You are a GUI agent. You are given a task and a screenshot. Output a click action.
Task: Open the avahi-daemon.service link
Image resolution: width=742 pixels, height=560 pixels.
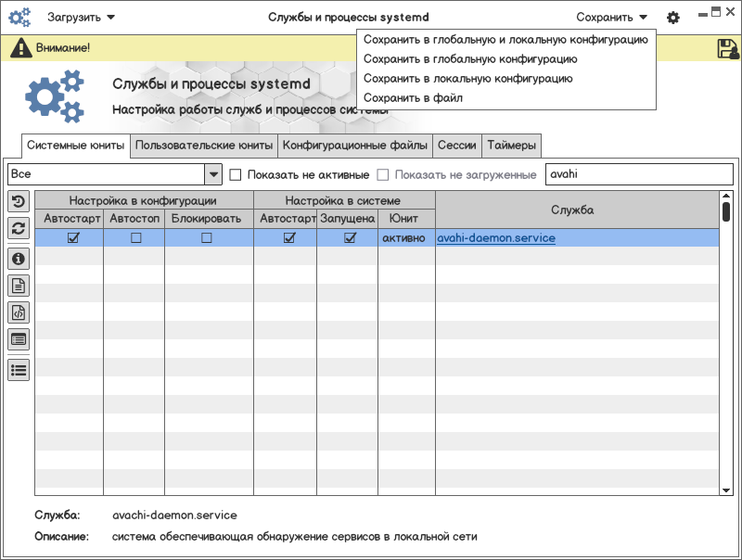pyautogui.click(x=496, y=238)
